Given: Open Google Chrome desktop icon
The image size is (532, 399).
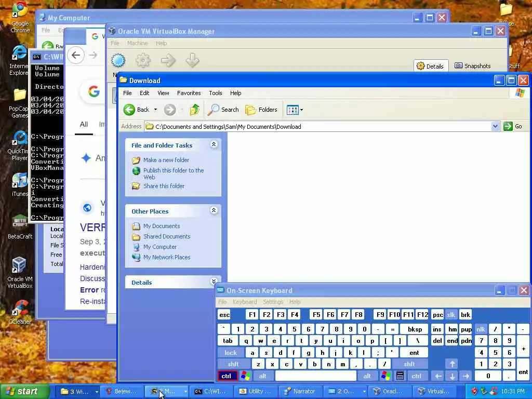Looking at the screenshot, I should click(20, 18).
